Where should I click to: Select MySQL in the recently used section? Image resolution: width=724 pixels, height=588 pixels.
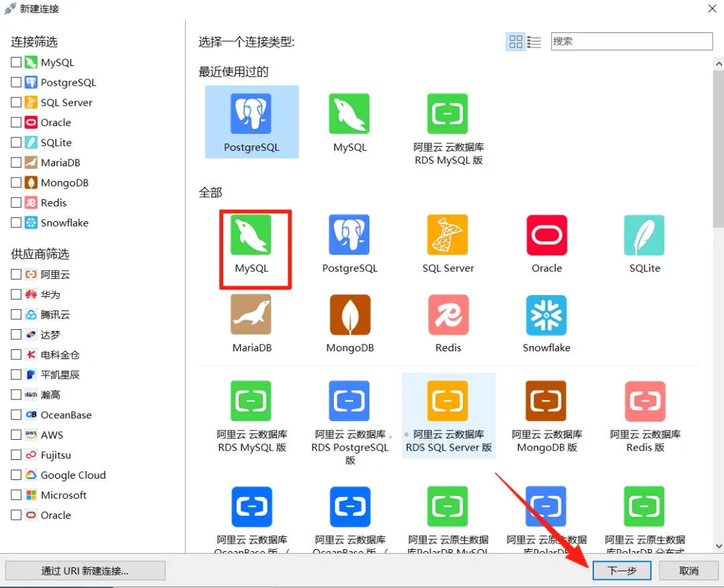tap(349, 122)
